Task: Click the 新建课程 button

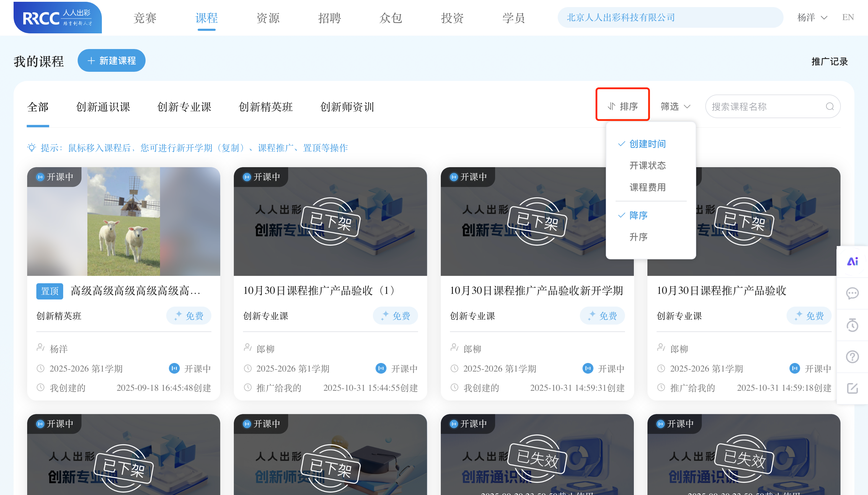Action: pyautogui.click(x=111, y=61)
